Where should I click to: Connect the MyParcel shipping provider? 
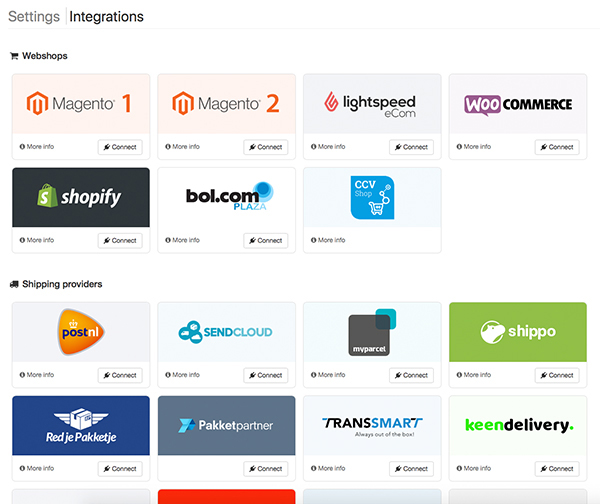point(411,375)
